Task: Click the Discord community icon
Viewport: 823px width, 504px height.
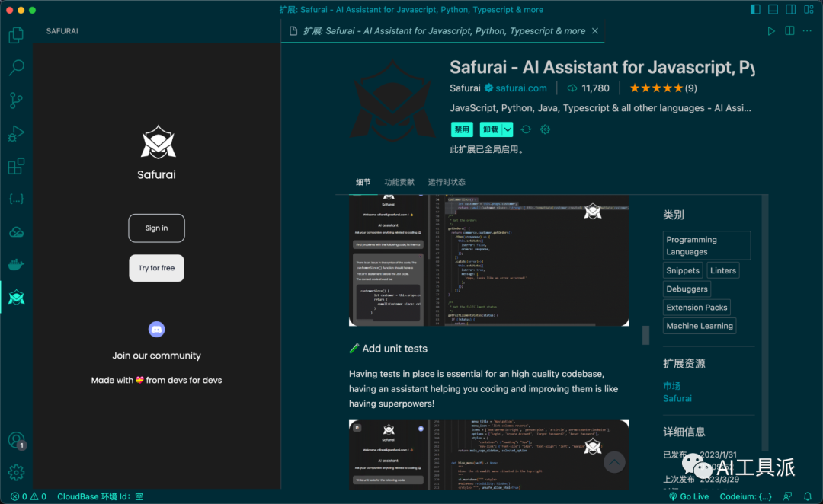Action: [x=156, y=330]
